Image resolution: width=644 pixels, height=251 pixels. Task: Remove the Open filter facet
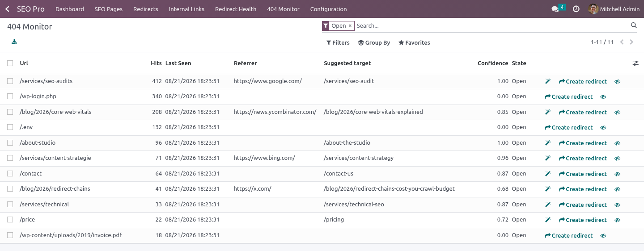(x=350, y=26)
